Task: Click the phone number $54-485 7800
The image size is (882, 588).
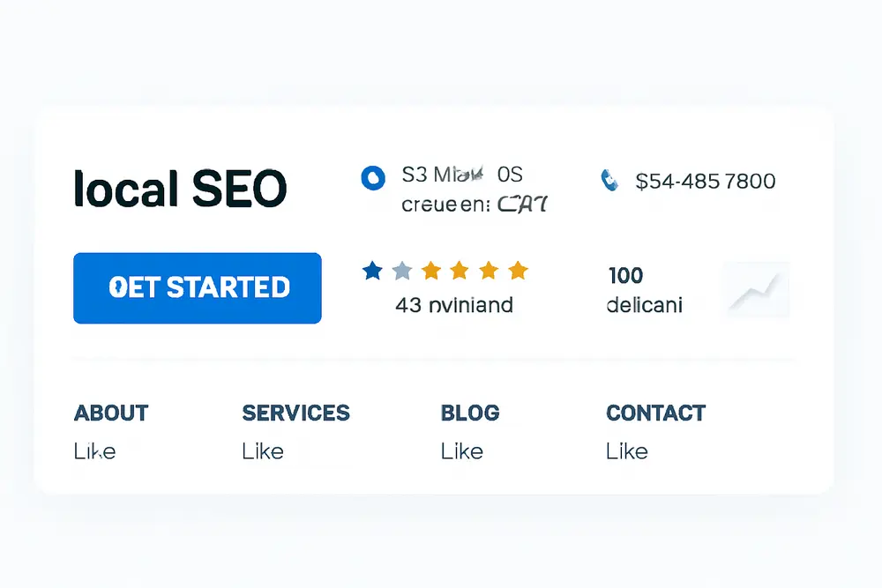Action: tap(706, 182)
